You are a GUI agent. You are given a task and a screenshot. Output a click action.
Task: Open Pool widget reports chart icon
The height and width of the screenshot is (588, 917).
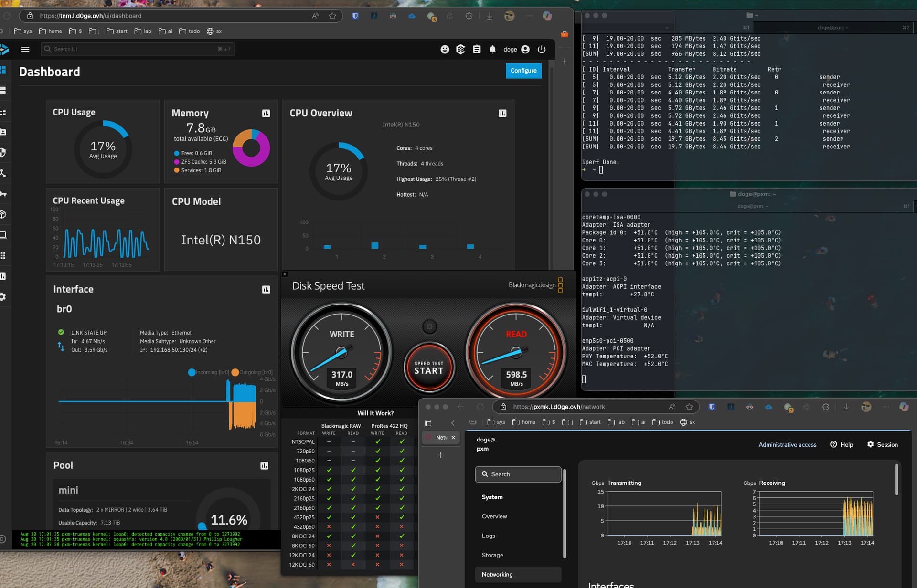pyautogui.click(x=264, y=465)
